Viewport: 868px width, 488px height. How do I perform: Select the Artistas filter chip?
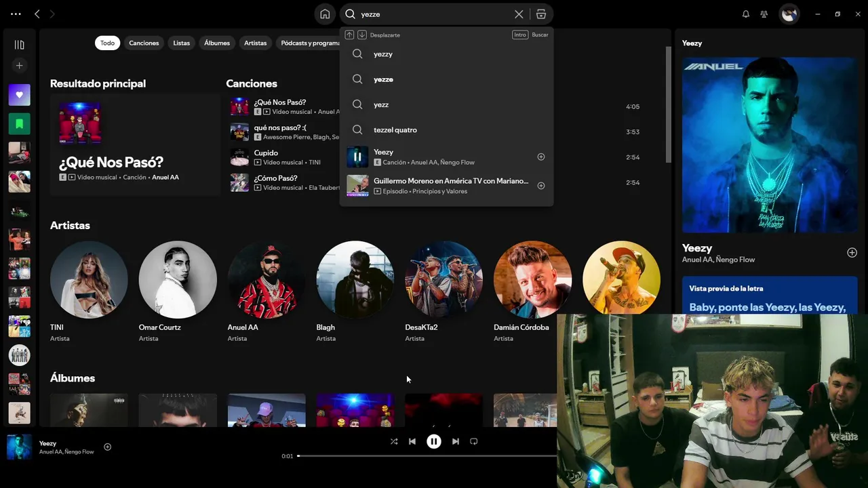click(x=255, y=43)
